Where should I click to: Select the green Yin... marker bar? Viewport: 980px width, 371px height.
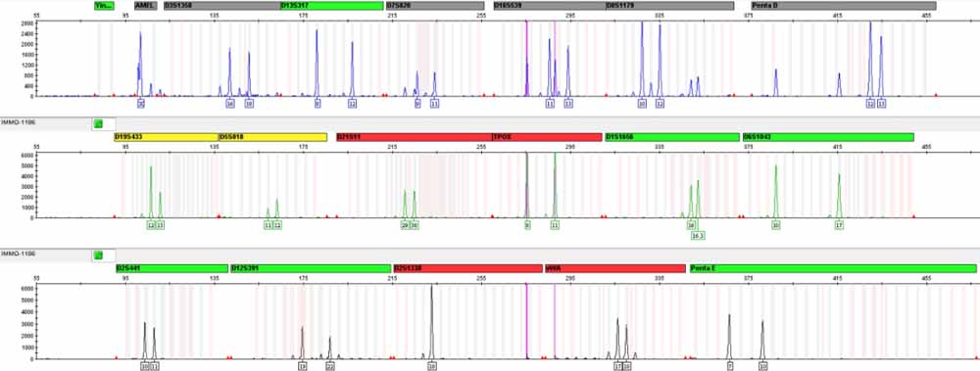point(104,6)
